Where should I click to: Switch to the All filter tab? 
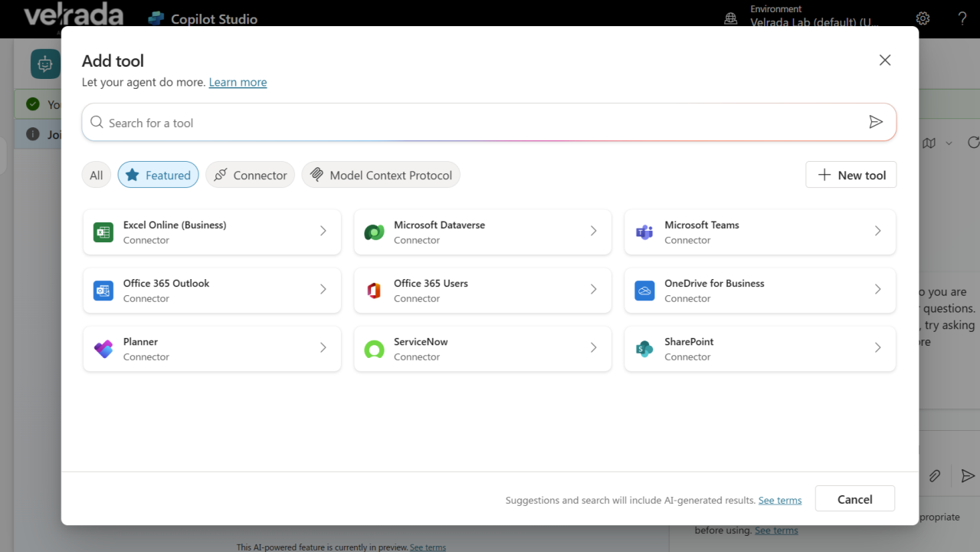tap(96, 174)
